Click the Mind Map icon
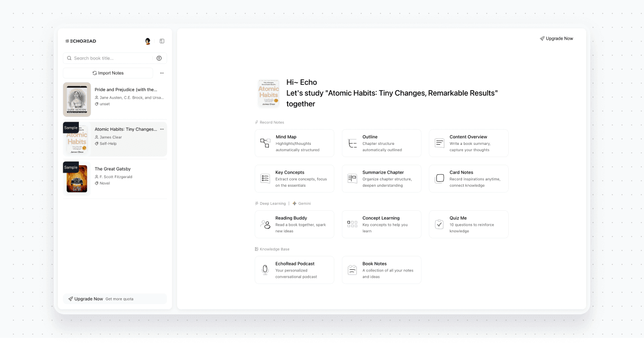 265,143
